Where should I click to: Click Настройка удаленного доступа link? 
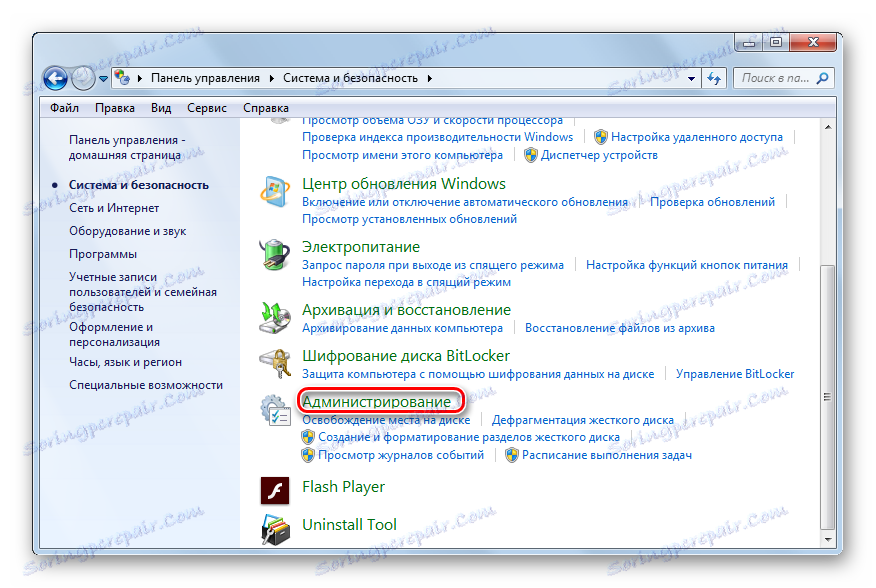(x=697, y=137)
